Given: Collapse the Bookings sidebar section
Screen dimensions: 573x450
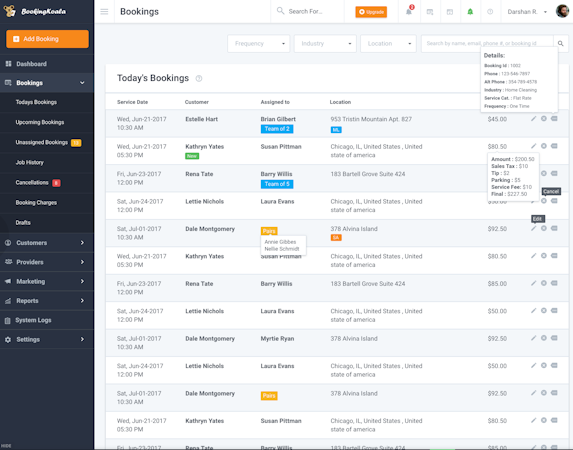Looking at the screenshot, I should pyautogui.click(x=47, y=83).
